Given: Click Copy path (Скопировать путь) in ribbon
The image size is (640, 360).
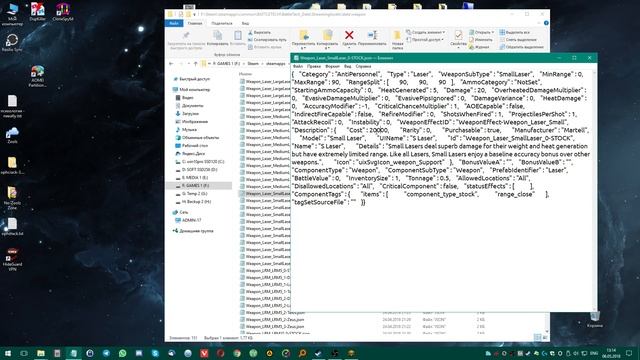Looking at the screenshot, I should click(x=267, y=40).
